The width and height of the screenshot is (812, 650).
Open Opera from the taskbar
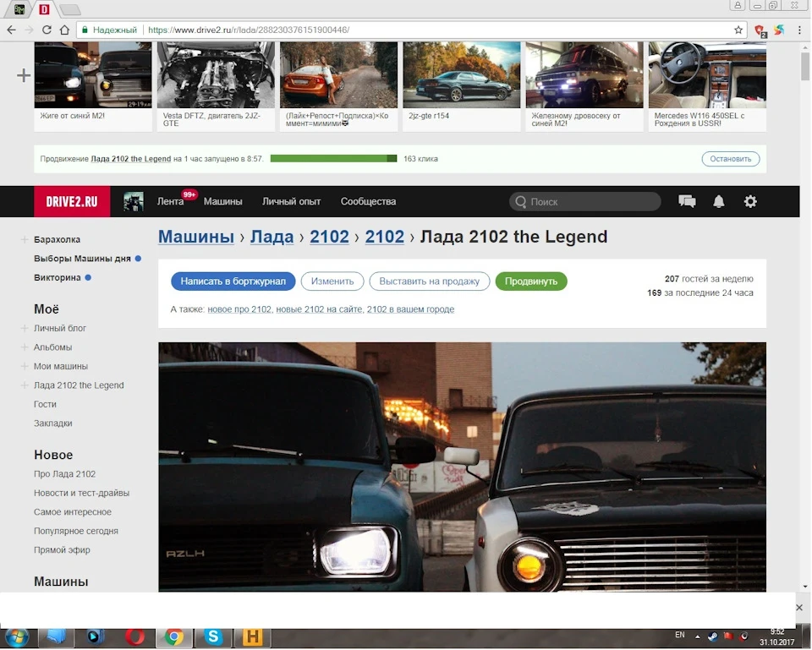(x=134, y=637)
